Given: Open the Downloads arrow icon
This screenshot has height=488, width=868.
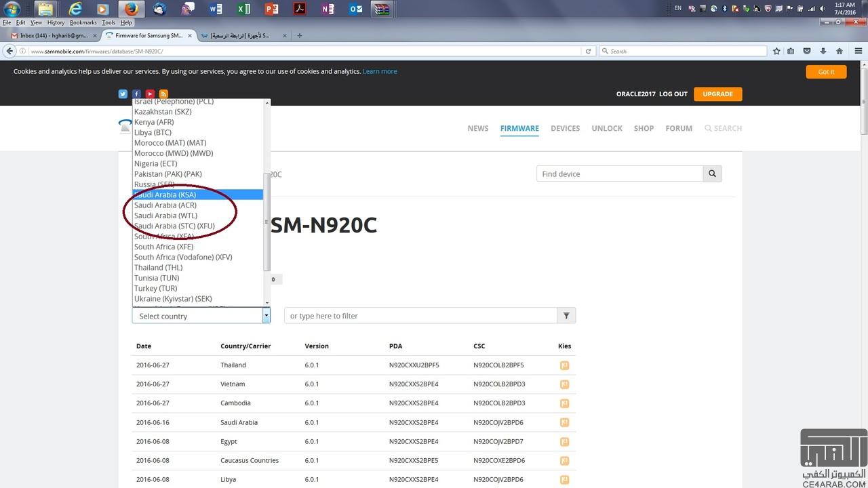Looking at the screenshot, I should click(823, 51).
